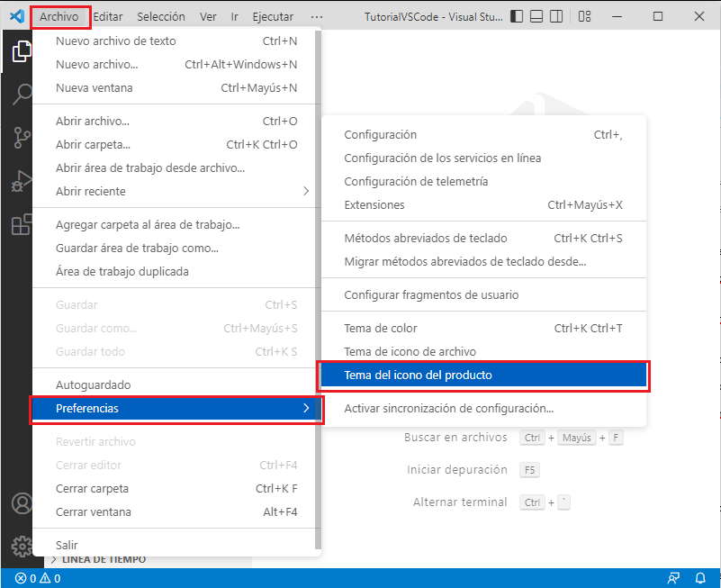
Task: Open Source Control view in activity bar
Action: pyautogui.click(x=21, y=137)
